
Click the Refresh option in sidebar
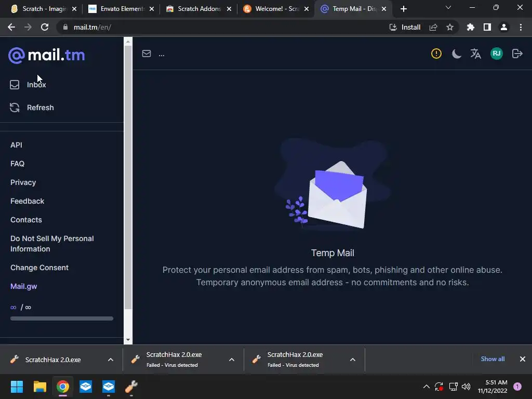(32, 108)
